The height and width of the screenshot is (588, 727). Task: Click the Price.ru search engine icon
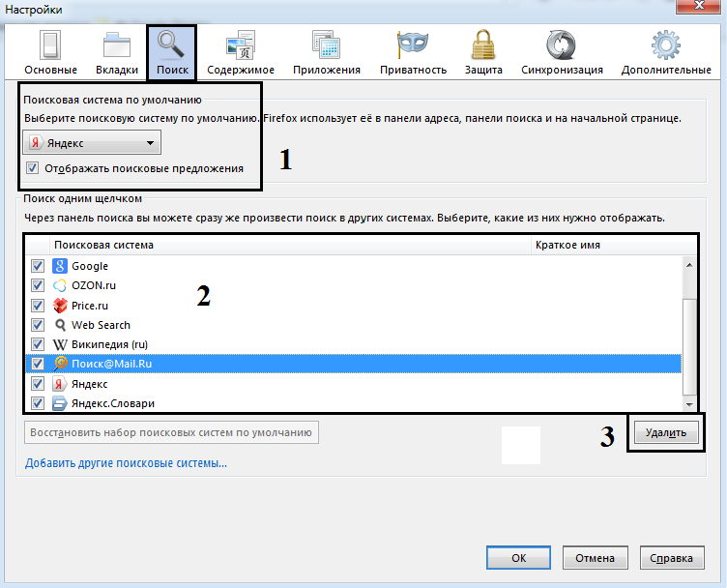point(59,306)
